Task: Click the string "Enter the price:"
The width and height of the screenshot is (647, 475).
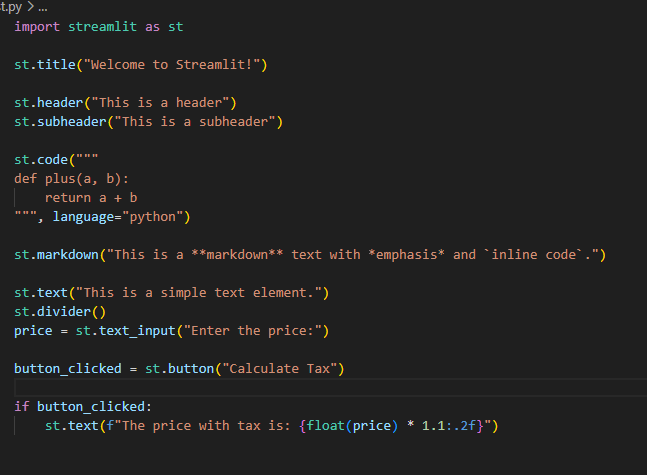Action: pyautogui.click(x=253, y=331)
